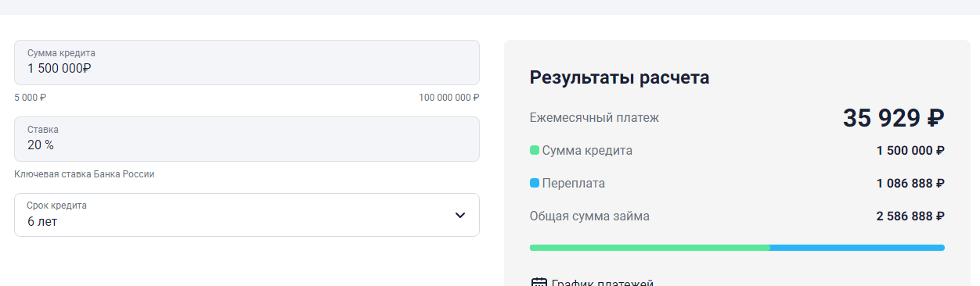Edit the Сумма кредита input field
Screen dimensions: 980x286
(x=247, y=63)
